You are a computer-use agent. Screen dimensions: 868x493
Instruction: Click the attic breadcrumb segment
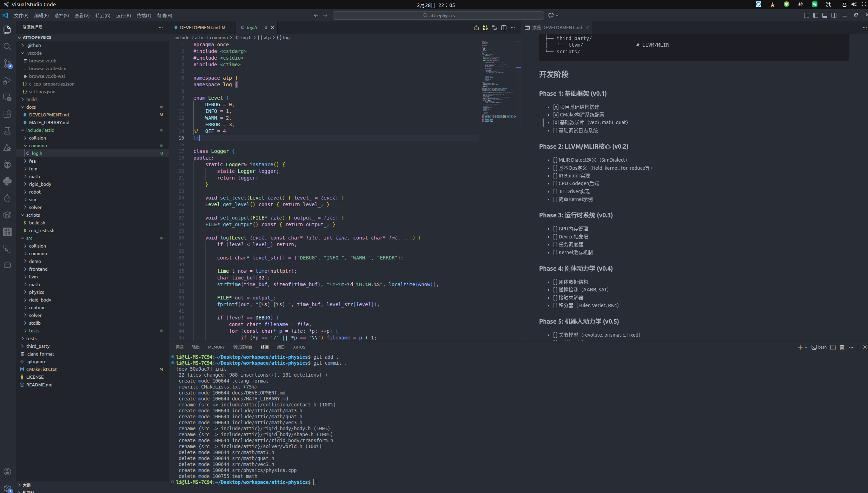tap(200, 38)
